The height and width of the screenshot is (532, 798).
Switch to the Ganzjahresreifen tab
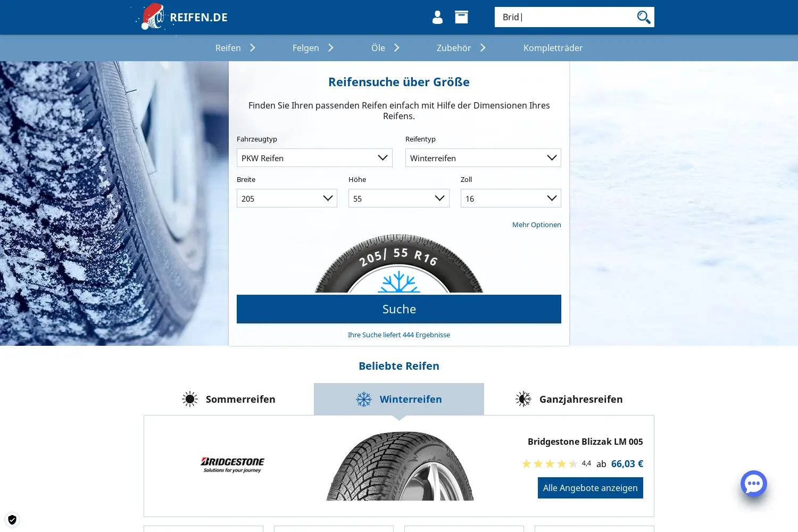tap(569, 399)
